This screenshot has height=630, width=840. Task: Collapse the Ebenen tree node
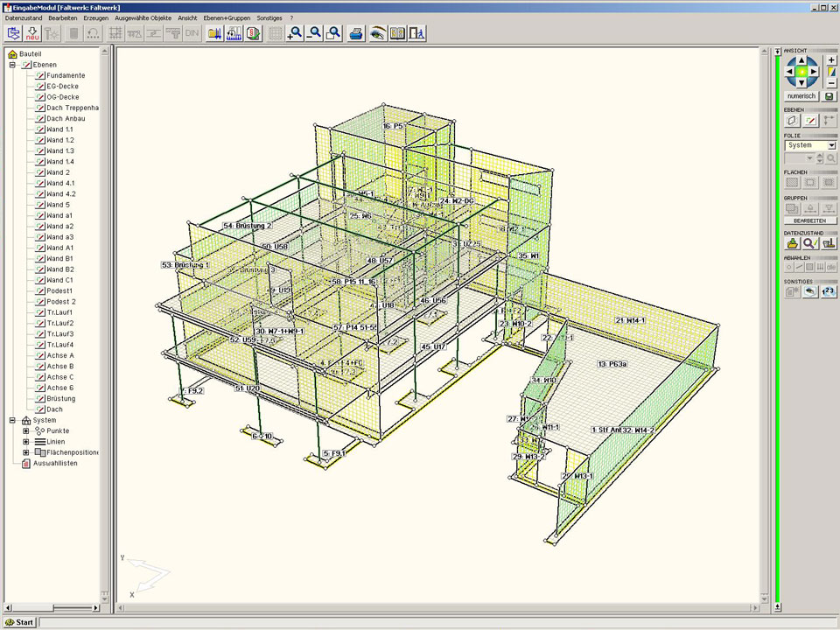(13, 65)
